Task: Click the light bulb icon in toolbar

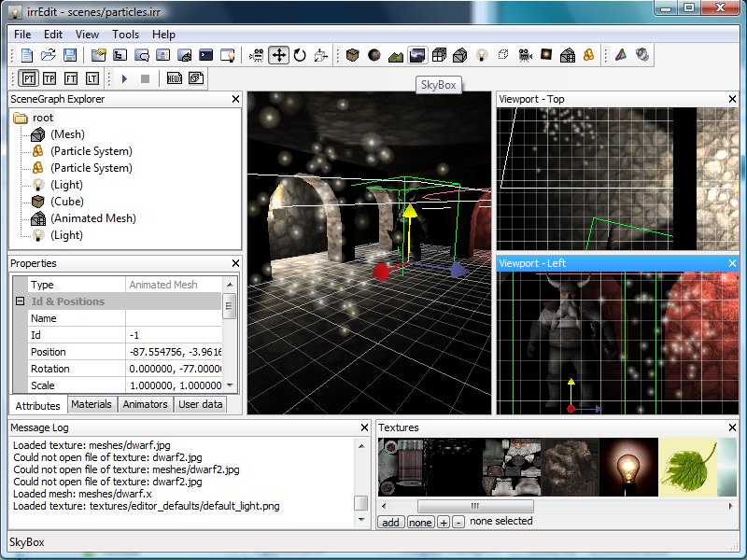Action: [482, 55]
